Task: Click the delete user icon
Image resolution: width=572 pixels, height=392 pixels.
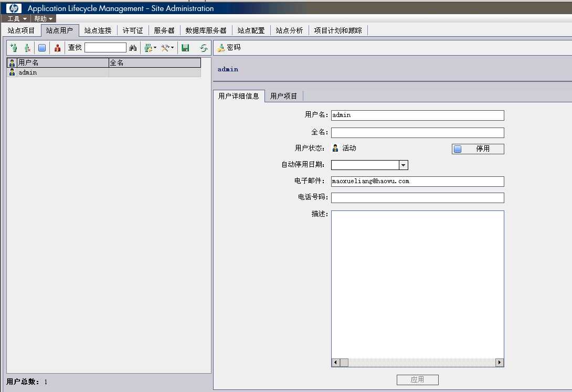Action: click(27, 48)
